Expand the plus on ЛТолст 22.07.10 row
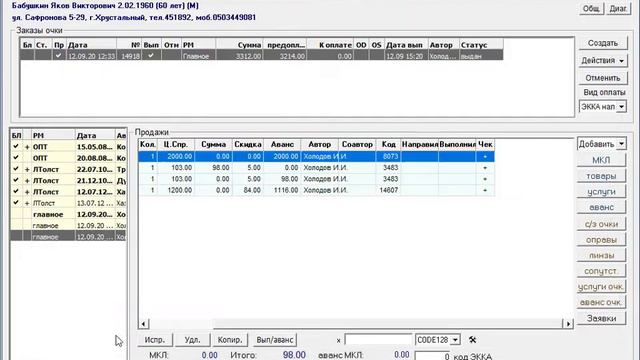Screen dimensions: 640x360 click(27, 169)
